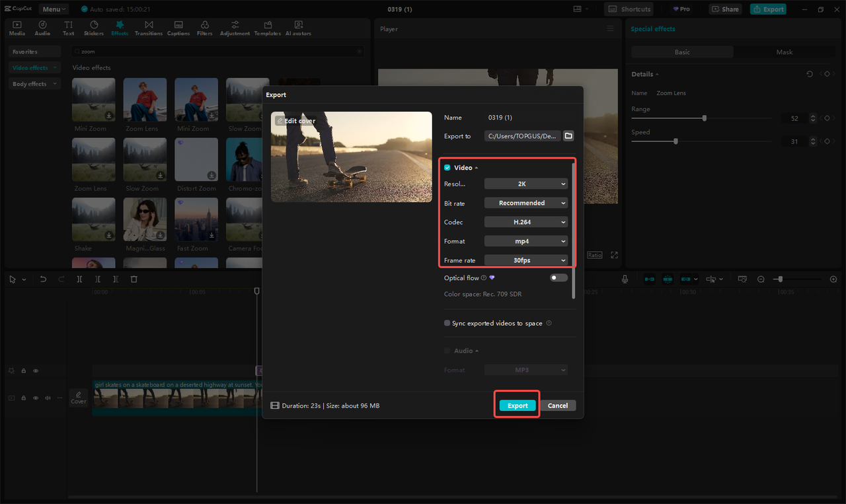Click the delete icon in timeline toolbar
This screenshot has height=504, width=846.
(x=134, y=279)
